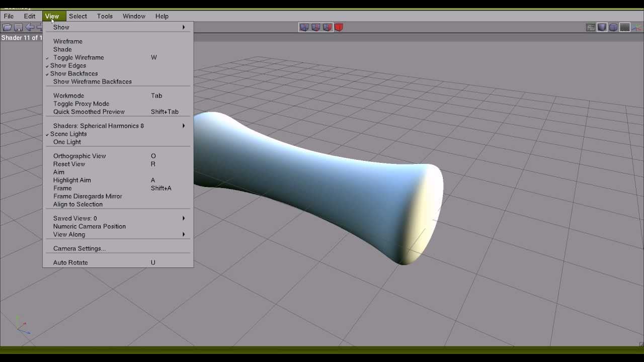
Task: Select Quick Smoothed Preview
Action: click(x=118, y=112)
